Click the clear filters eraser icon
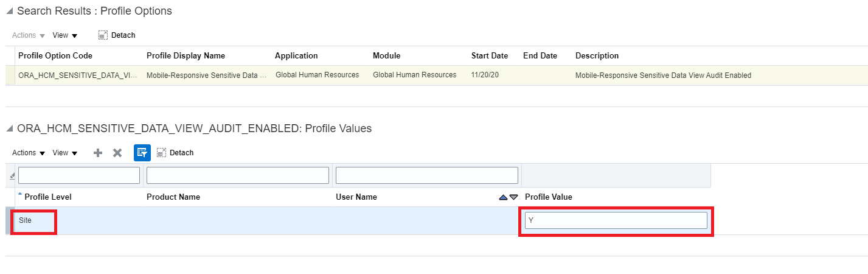Image resolution: width=868 pixels, height=274 pixels. (x=13, y=176)
